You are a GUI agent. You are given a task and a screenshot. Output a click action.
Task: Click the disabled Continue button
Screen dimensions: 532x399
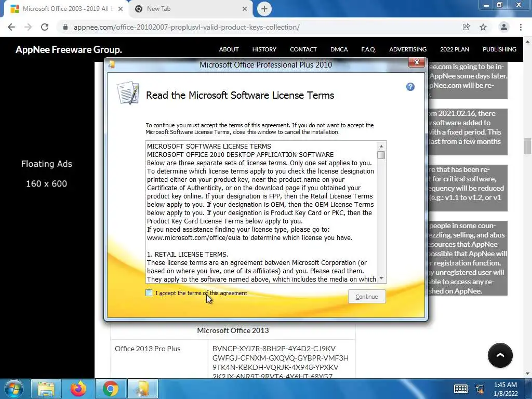tap(367, 297)
